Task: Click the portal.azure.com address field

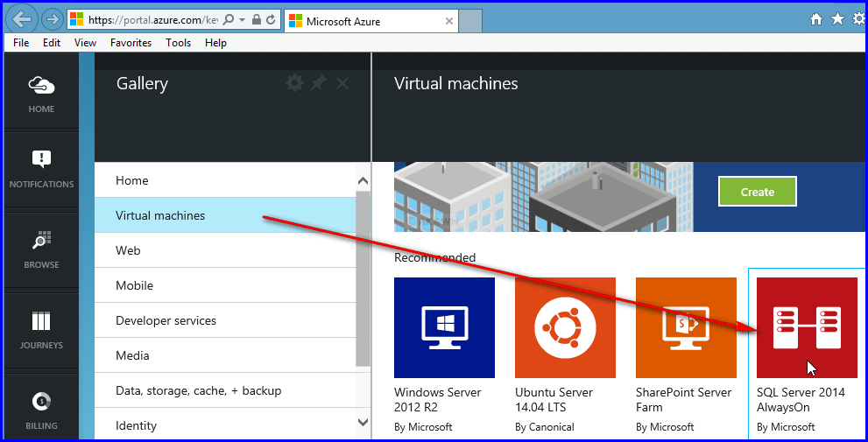Action: tap(152, 20)
